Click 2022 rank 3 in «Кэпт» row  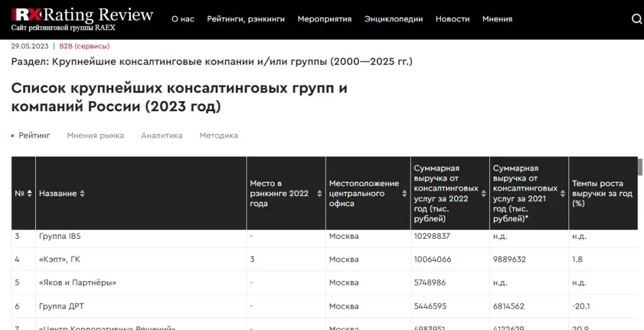[252, 260]
